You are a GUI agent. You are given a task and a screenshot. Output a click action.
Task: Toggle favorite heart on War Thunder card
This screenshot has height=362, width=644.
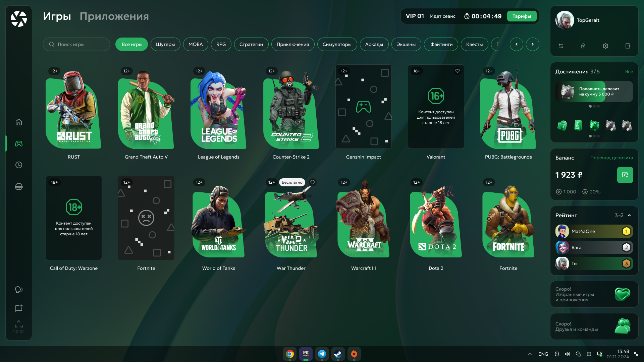pos(313,182)
